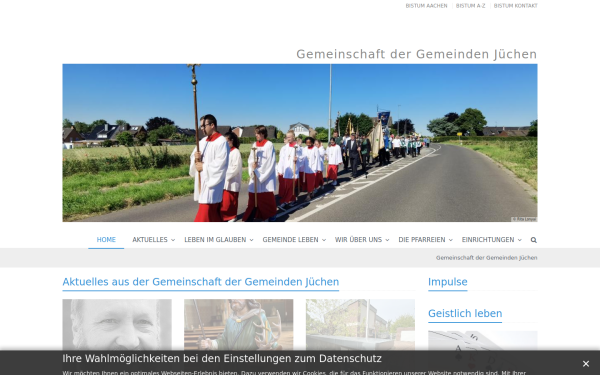Follow the BISTUM AACHEN link
This screenshot has height=375, width=600.
click(426, 6)
